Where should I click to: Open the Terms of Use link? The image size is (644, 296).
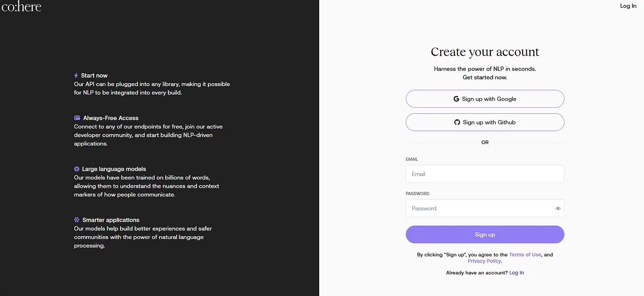pyautogui.click(x=525, y=255)
